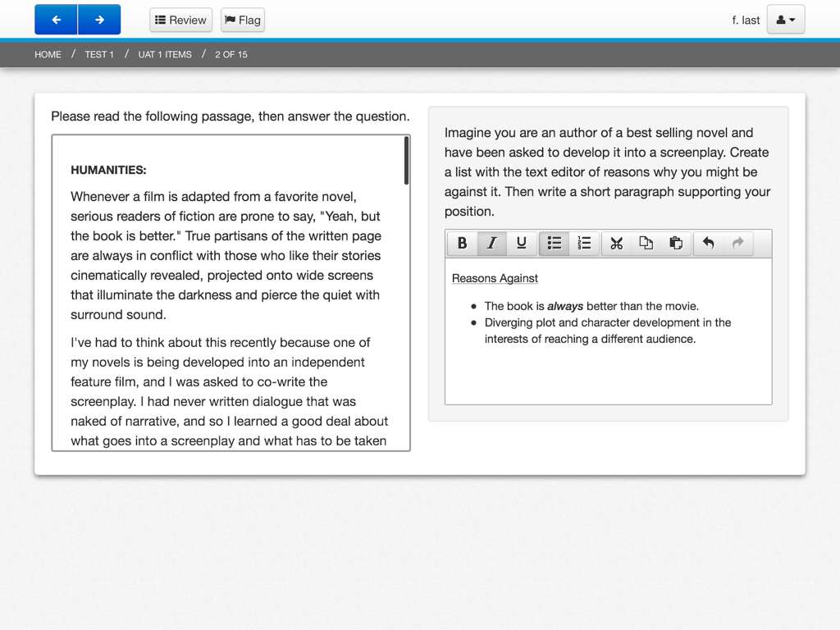This screenshot has height=630, width=840.
Task: Click the passage scrollbar
Action: tap(406, 160)
